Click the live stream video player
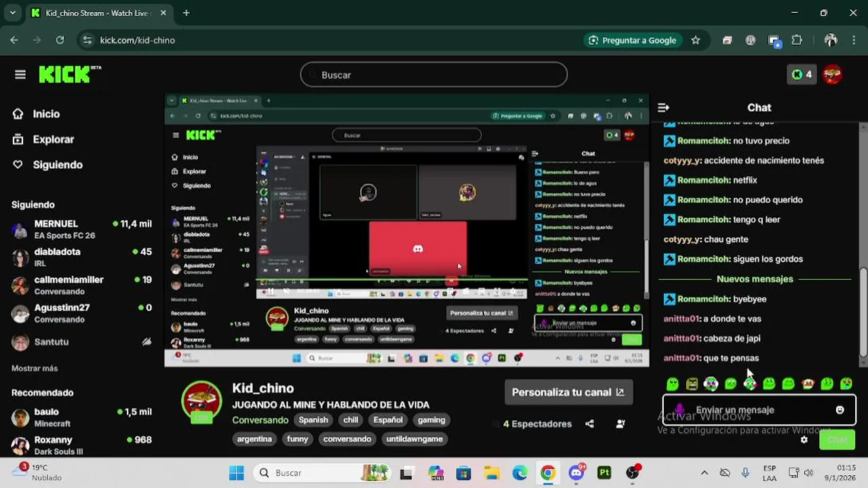868x488 pixels. point(407,230)
